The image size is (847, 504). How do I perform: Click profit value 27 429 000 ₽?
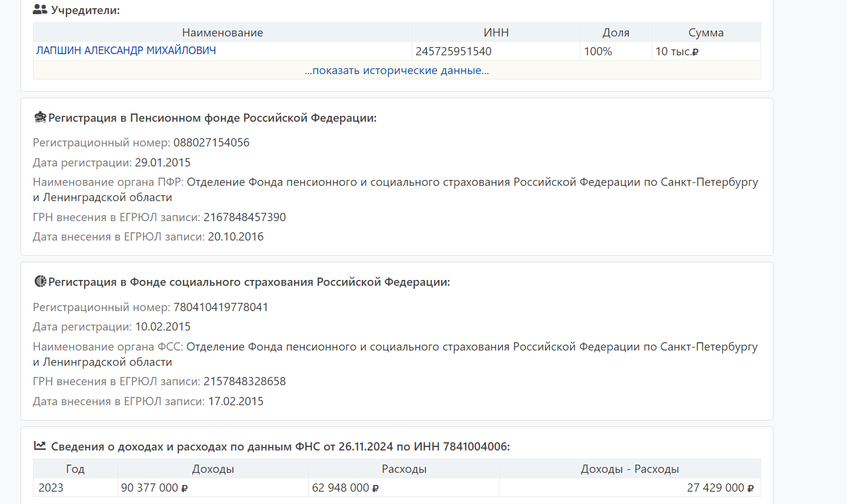[721, 488]
